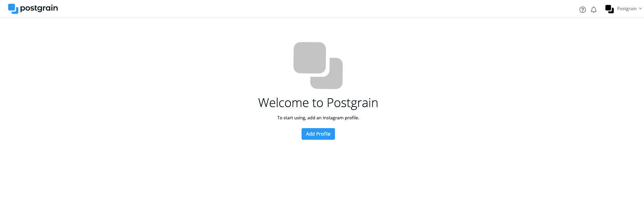This screenshot has height=207, width=644.
Task: View alerts using the bell icon
Action: pos(594,10)
